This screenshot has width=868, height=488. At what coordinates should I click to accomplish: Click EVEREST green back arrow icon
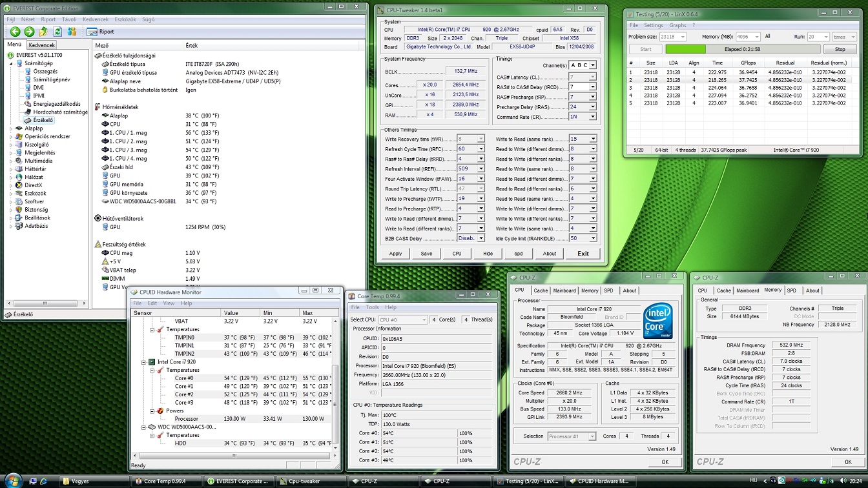pos(15,32)
